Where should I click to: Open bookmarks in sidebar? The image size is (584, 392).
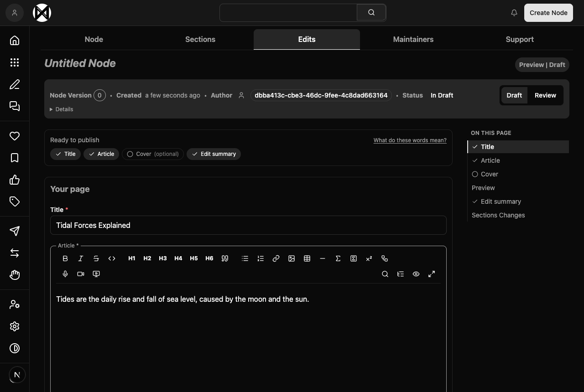click(x=15, y=158)
